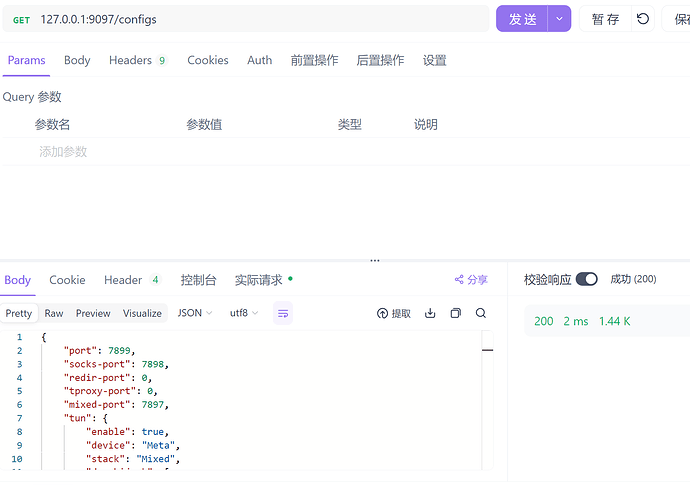Select the response Cookie tab
Viewport: 690px width, 485px height.
(x=67, y=280)
